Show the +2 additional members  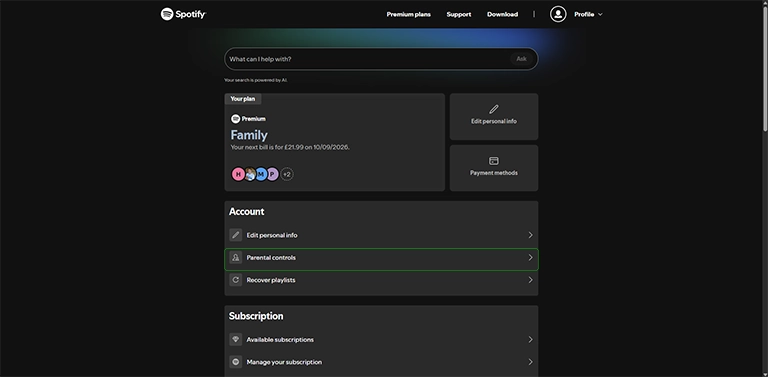[287, 174]
